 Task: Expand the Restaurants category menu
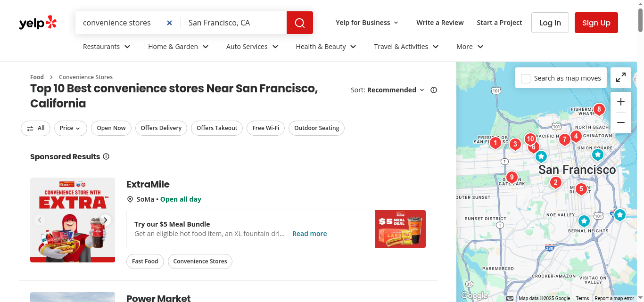pos(107,47)
